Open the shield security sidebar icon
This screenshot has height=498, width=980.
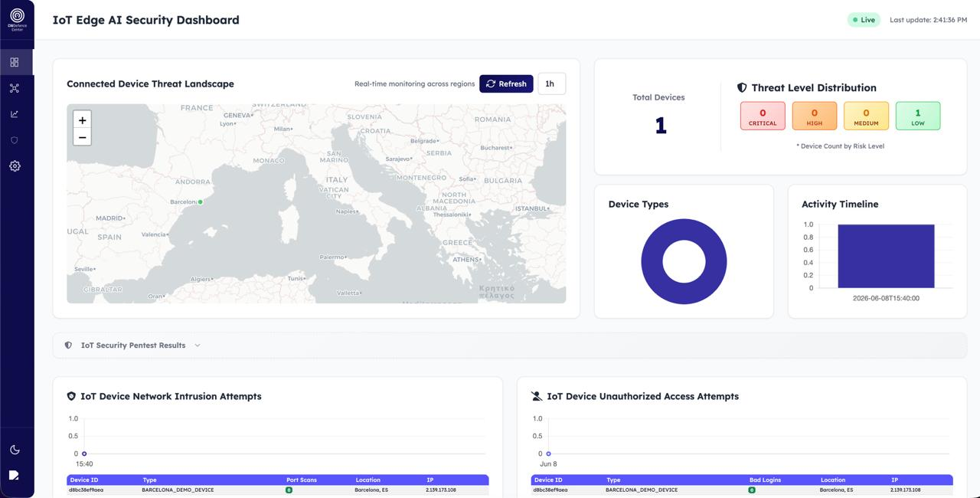[x=15, y=140]
